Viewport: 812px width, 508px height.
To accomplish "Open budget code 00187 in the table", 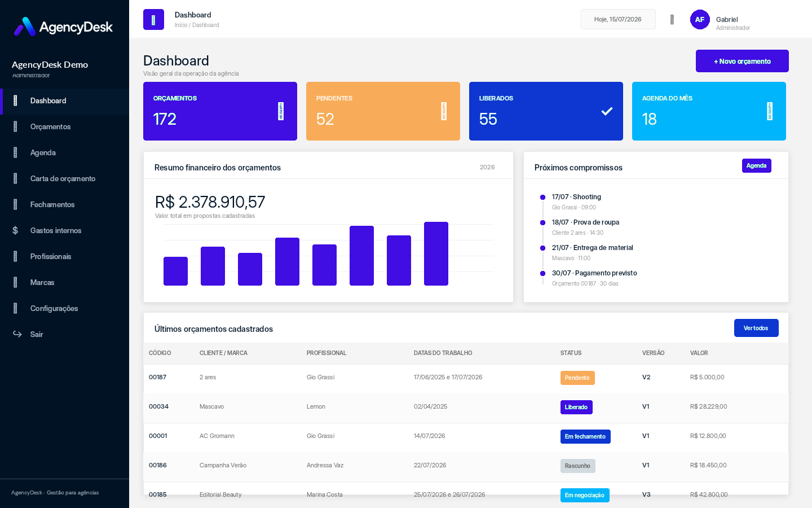I will [158, 377].
